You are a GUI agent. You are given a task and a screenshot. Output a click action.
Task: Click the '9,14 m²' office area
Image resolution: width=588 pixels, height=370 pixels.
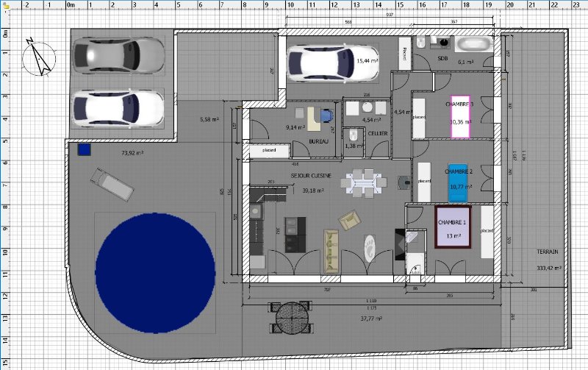pos(295,127)
